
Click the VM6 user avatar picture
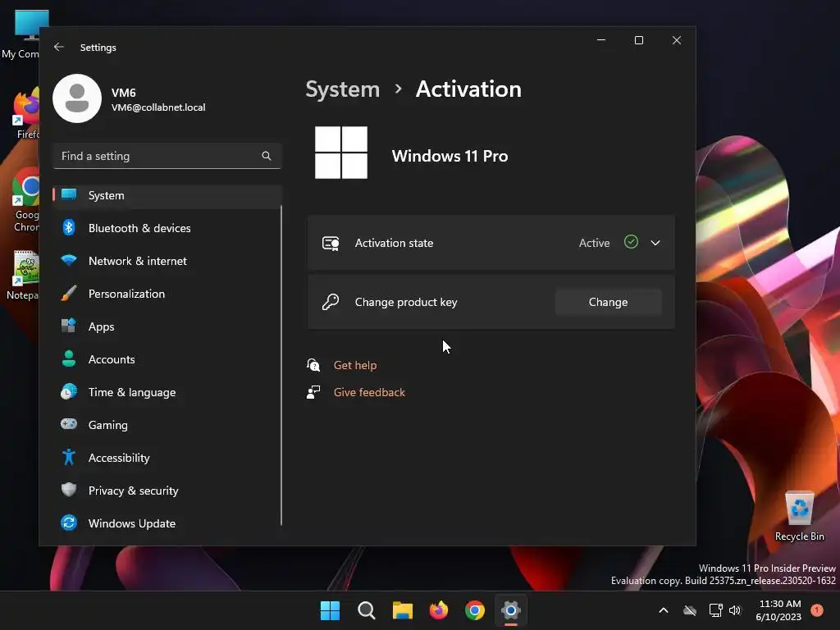(77, 98)
